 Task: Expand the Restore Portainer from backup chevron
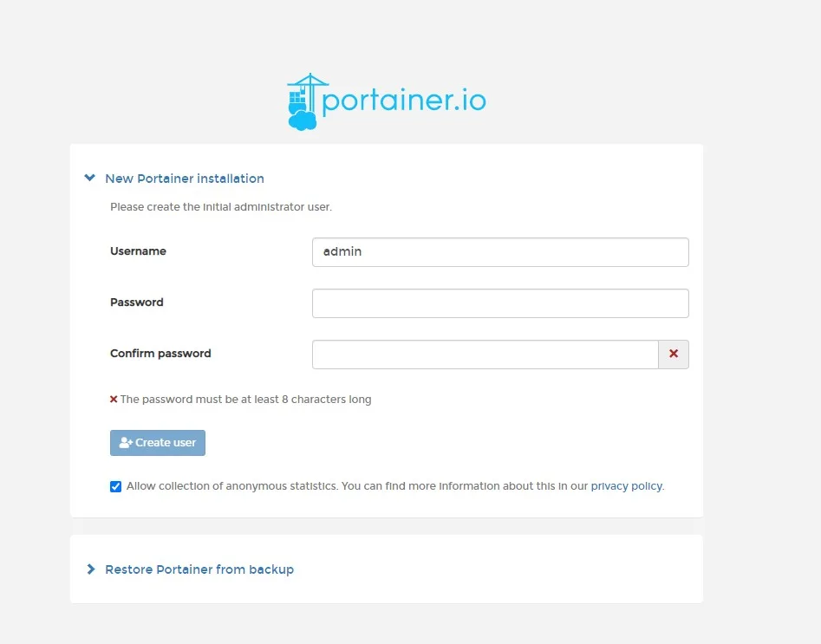tap(91, 569)
